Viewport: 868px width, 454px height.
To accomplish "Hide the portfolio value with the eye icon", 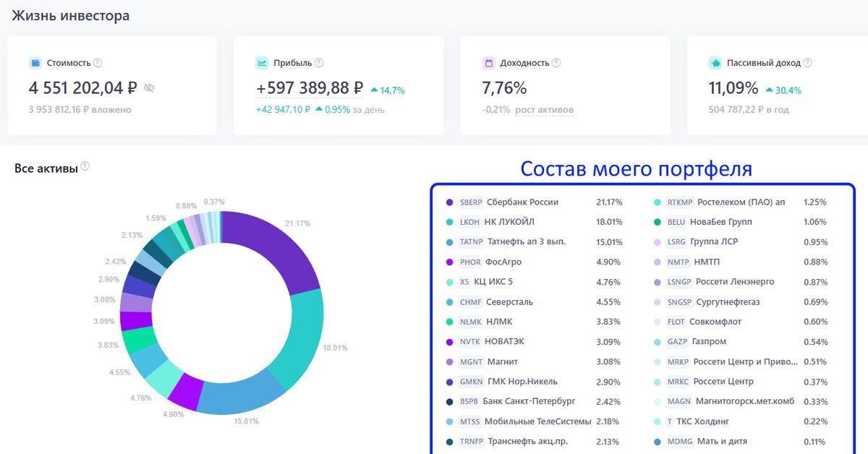I will pos(149,88).
